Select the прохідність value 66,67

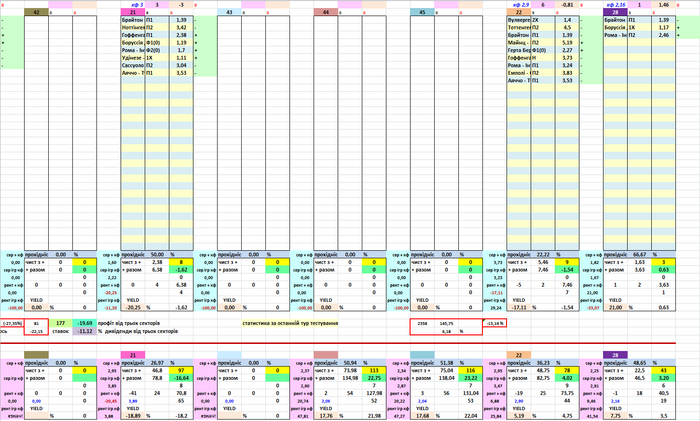click(639, 254)
